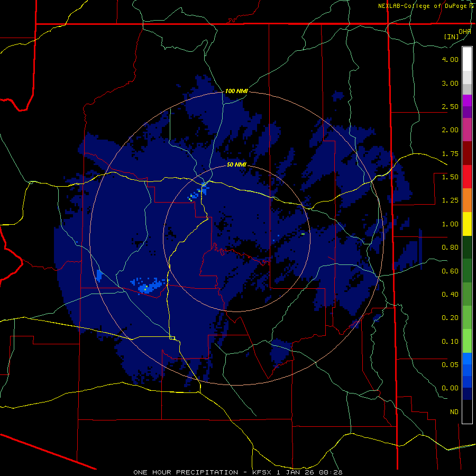Viewport: 476px width, 476px height.
Task: Pick the dark red swatch beside 1.75
Action: point(467,153)
